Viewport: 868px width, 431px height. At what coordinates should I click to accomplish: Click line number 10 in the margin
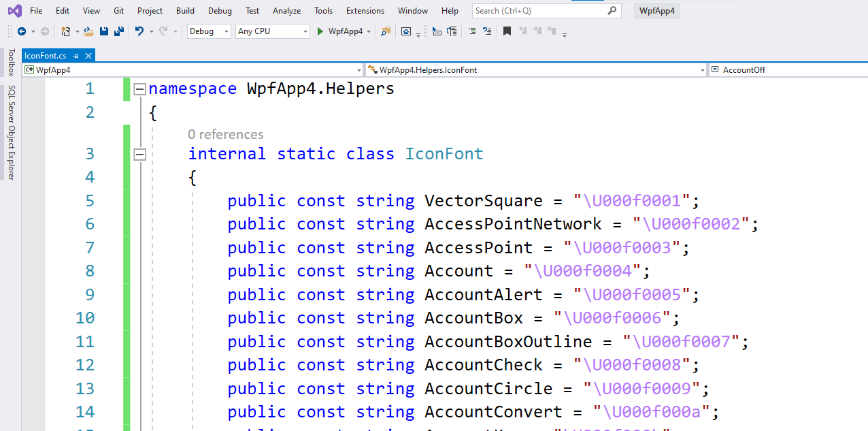click(x=85, y=318)
